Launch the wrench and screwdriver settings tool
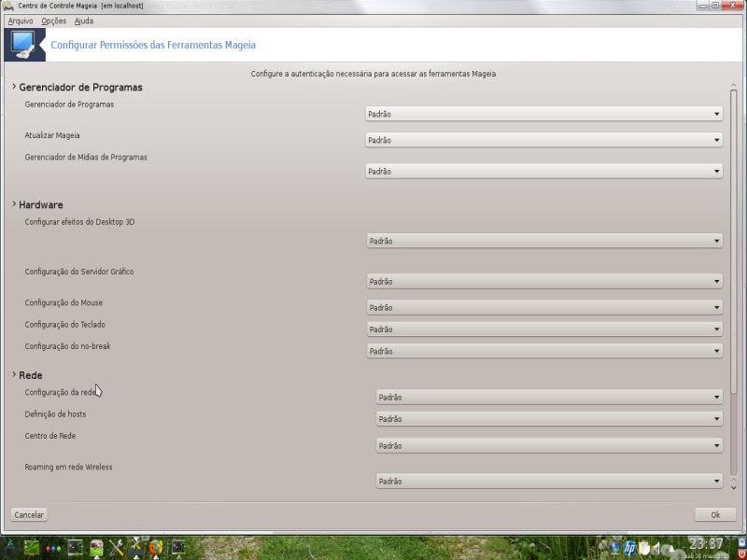 (x=116, y=548)
